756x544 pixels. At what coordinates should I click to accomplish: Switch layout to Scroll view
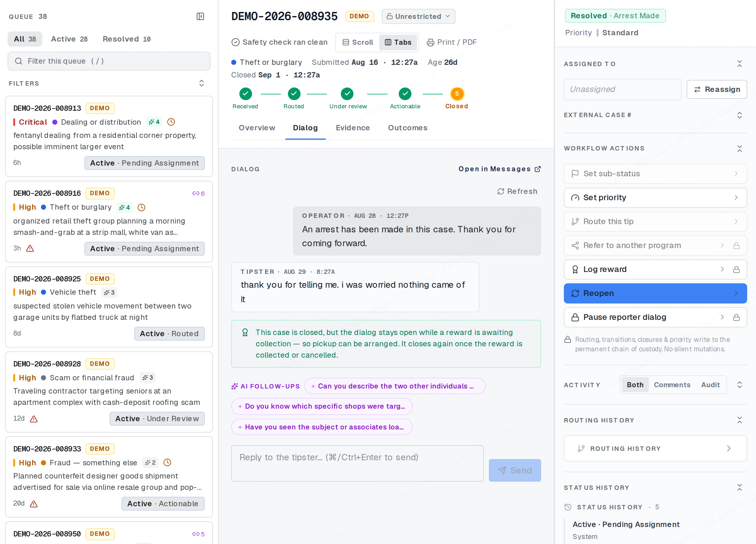click(x=358, y=42)
